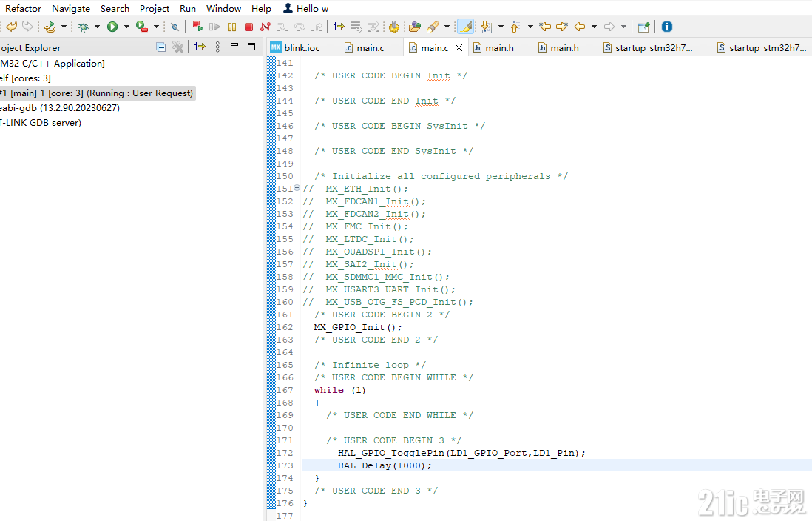Select the eabi-gdb (13.2.90.20230627) entry
The width and height of the screenshot is (812, 521).
tap(60, 108)
